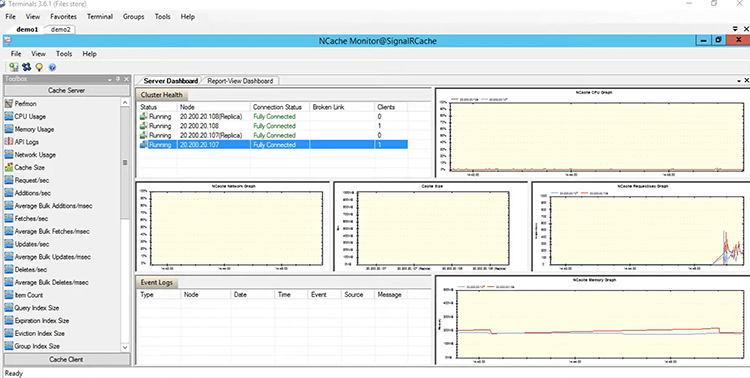Open the NCache Monitor View menu
Screen dimensions: 750x378
39,54
